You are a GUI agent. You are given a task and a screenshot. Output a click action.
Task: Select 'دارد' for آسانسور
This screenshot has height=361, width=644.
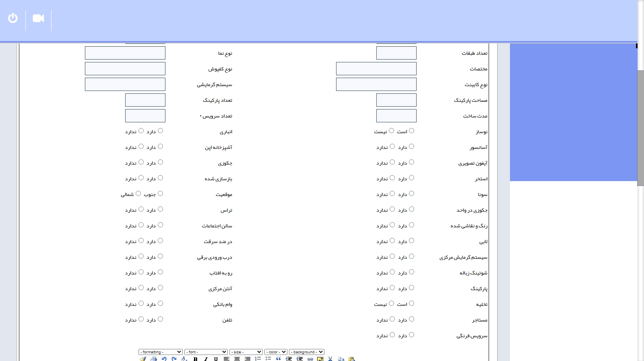click(411, 146)
